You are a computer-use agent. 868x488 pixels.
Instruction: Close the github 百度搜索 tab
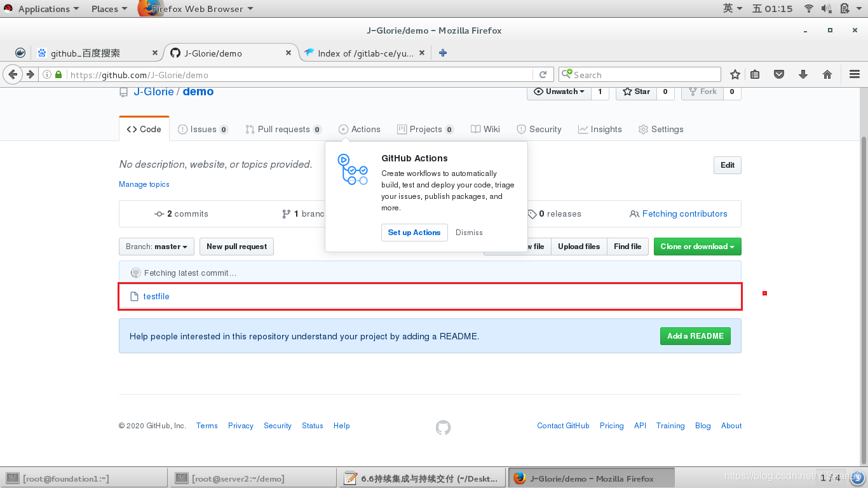coord(154,53)
